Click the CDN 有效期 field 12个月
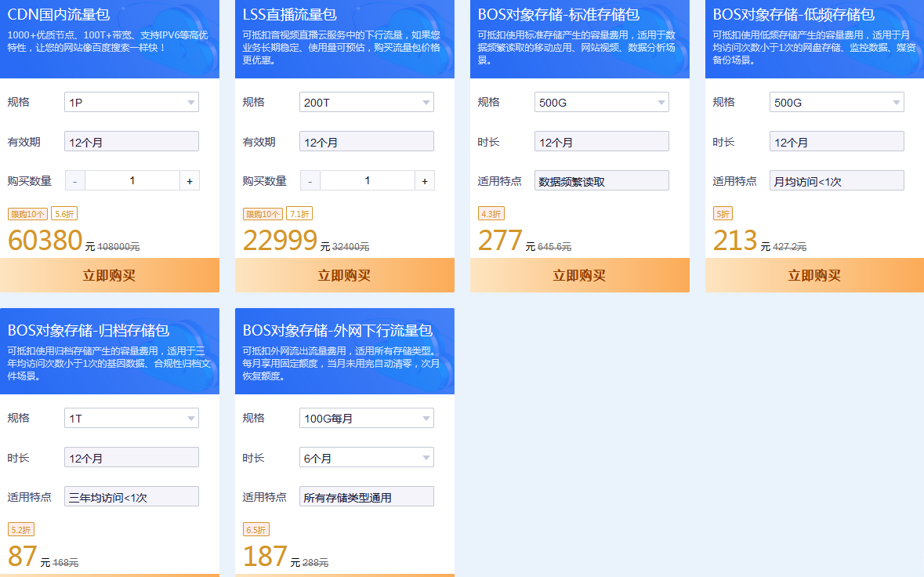Image resolution: width=924 pixels, height=577 pixels. [x=132, y=141]
